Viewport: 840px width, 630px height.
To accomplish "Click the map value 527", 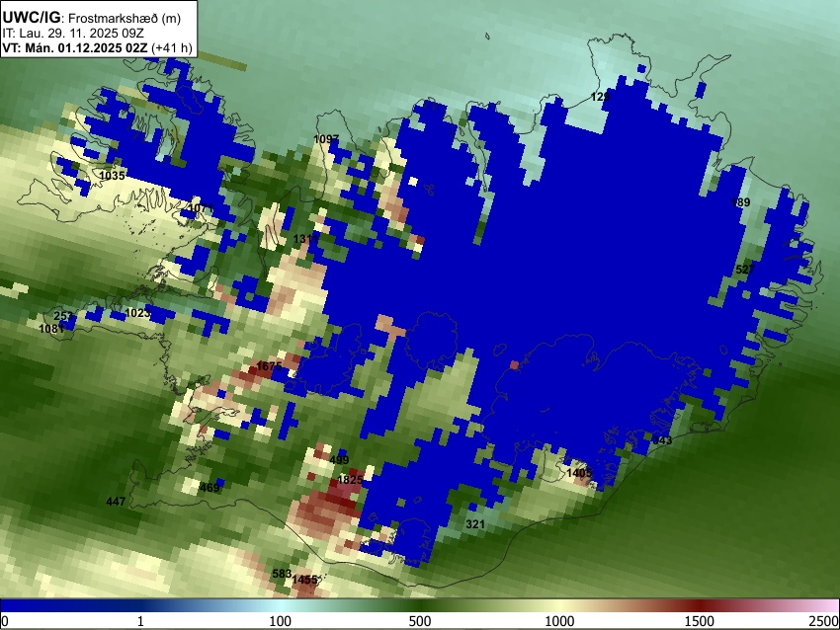I will (x=745, y=270).
